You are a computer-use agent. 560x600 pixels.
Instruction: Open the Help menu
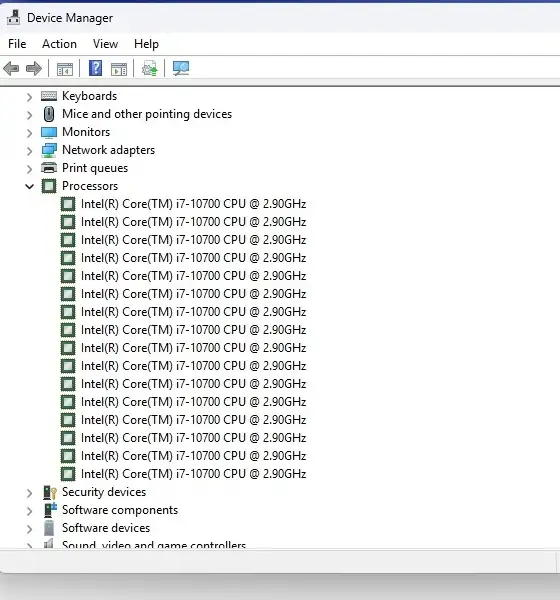[146, 44]
